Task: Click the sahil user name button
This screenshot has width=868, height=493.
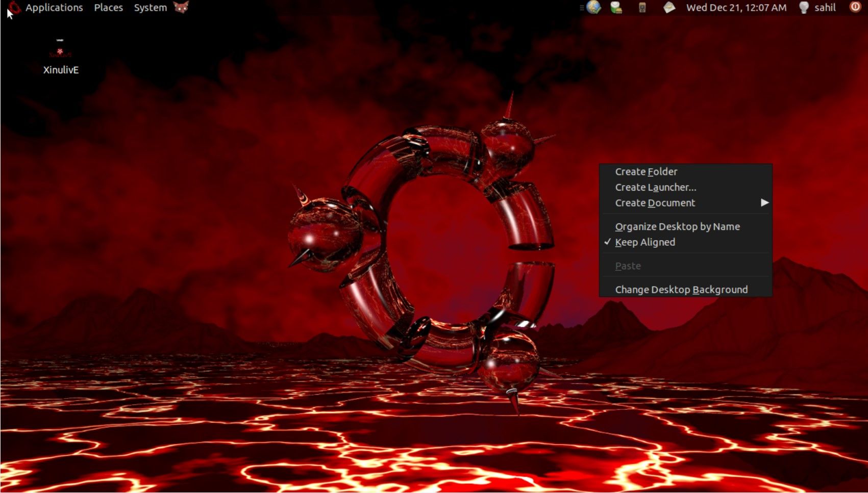Action: pos(825,8)
